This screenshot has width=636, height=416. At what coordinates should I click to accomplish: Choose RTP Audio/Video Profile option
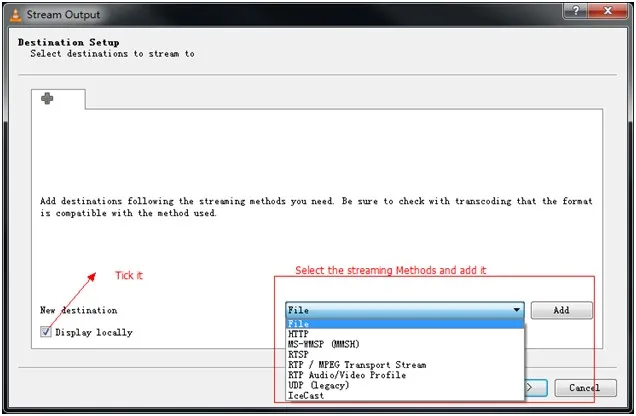click(404, 375)
